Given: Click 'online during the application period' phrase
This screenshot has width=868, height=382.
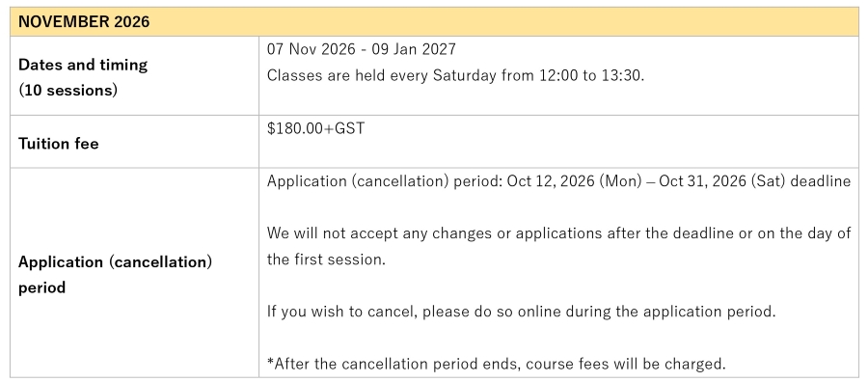Looking at the screenshot, I should [x=646, y=312].
